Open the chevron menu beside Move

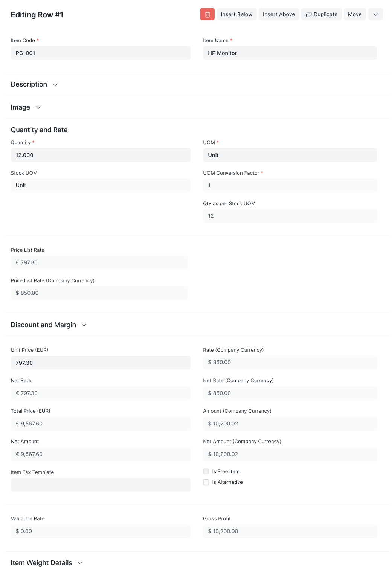point(375,14)
